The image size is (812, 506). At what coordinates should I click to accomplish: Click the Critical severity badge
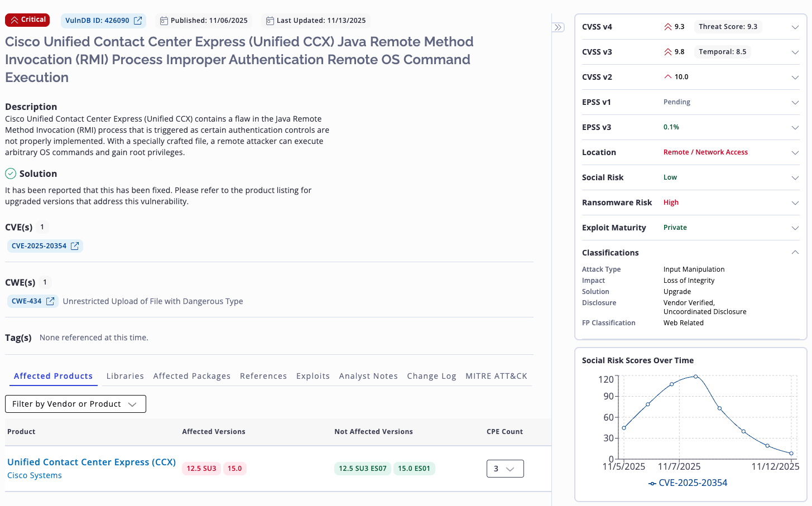coord(27,20)
